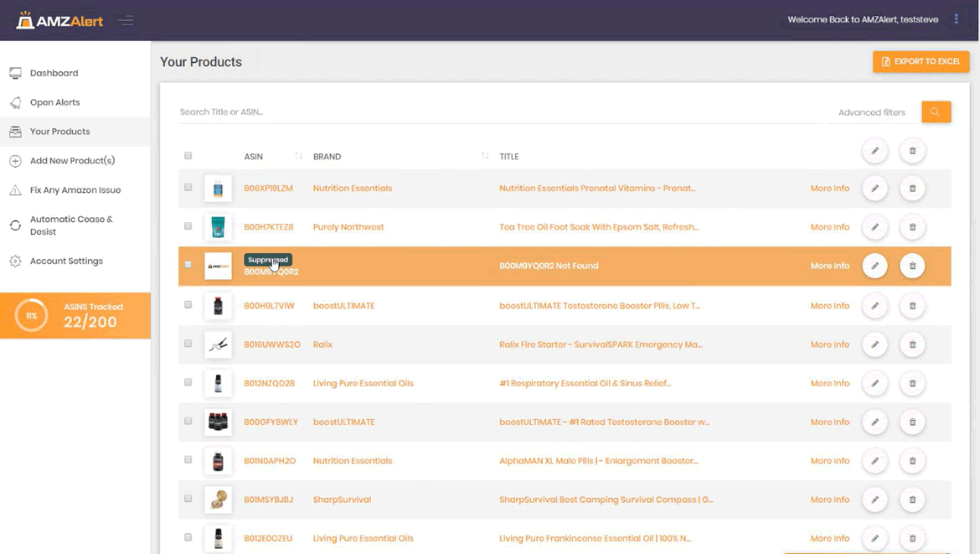Check the select-all checkbox in the table header
This screenshot has height=554, width=980.
pos(188,156)
